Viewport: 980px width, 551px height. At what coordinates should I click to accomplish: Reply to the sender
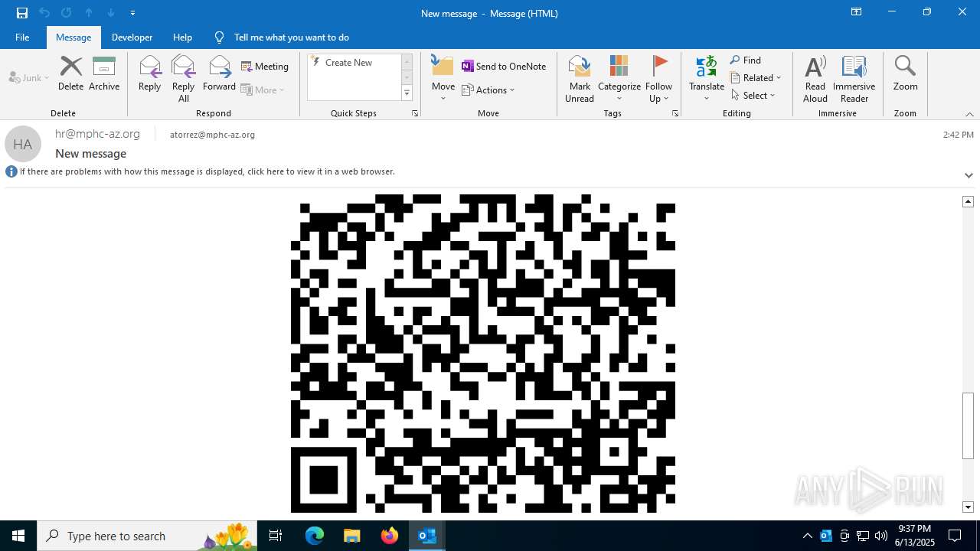[x=149, y=73]
